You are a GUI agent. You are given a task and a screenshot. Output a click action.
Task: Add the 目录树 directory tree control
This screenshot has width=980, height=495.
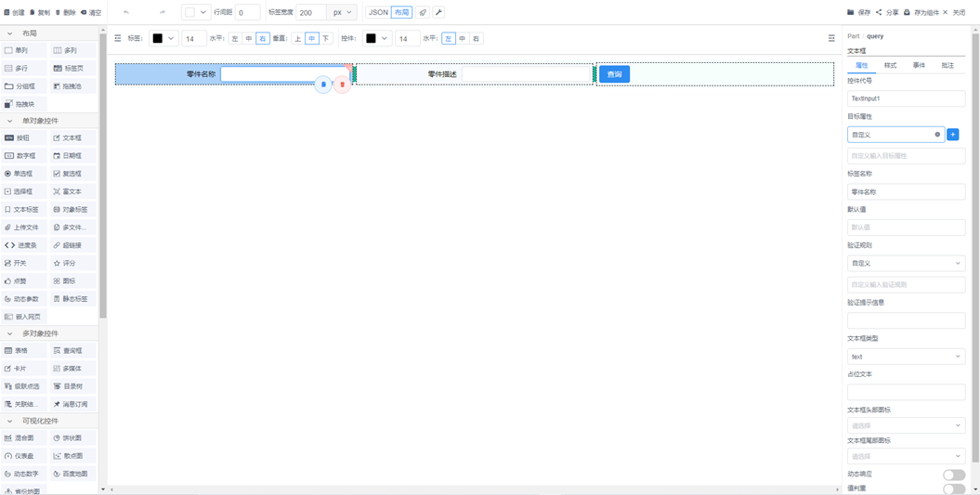pyautogui.click(x=73, y=386)
